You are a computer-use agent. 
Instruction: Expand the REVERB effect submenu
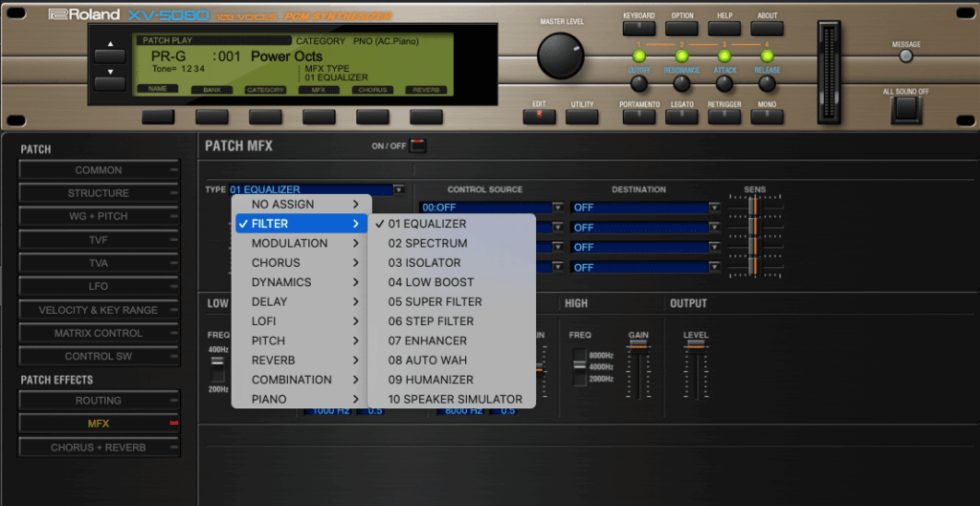[x=301, y=360]
